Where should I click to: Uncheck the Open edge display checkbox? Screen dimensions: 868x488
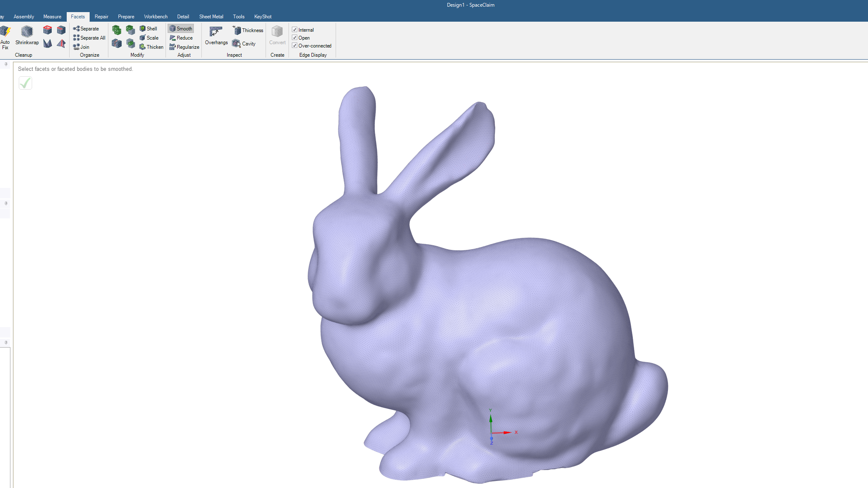click(x=295, y=38)
